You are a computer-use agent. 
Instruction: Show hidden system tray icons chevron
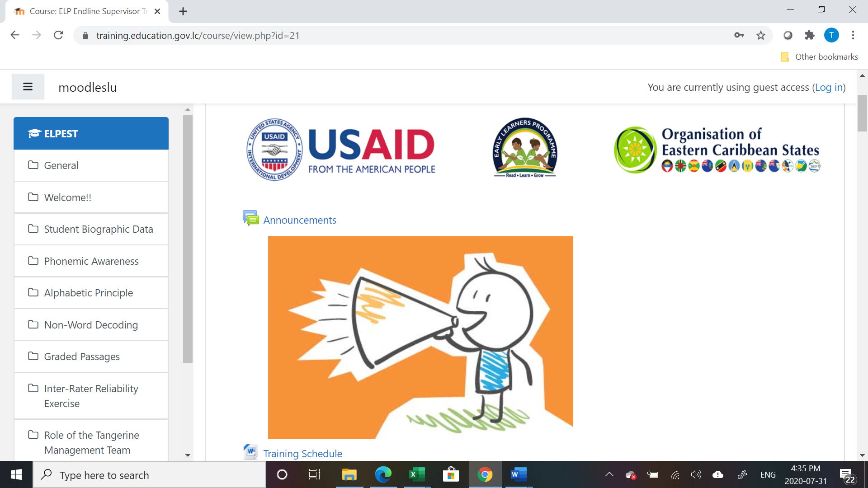[x=609, y=474]
